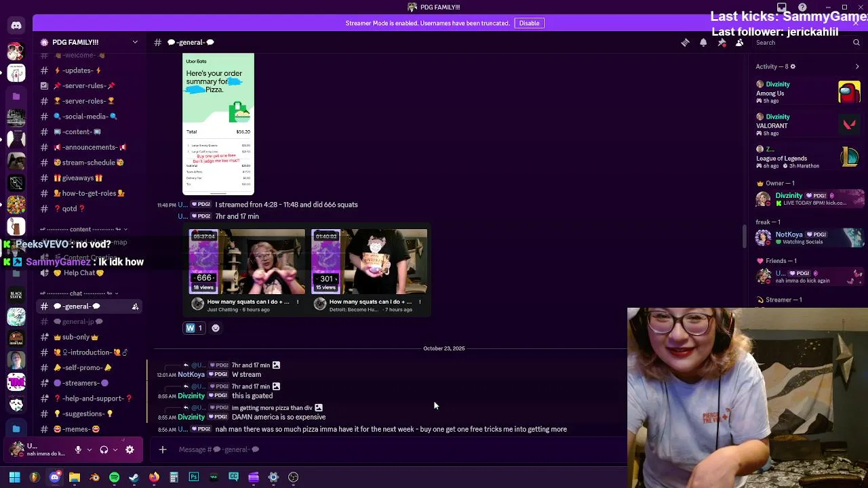868x488 pixels.
Task: Open the Discord help icon
Action: click(x=803, y=7)
